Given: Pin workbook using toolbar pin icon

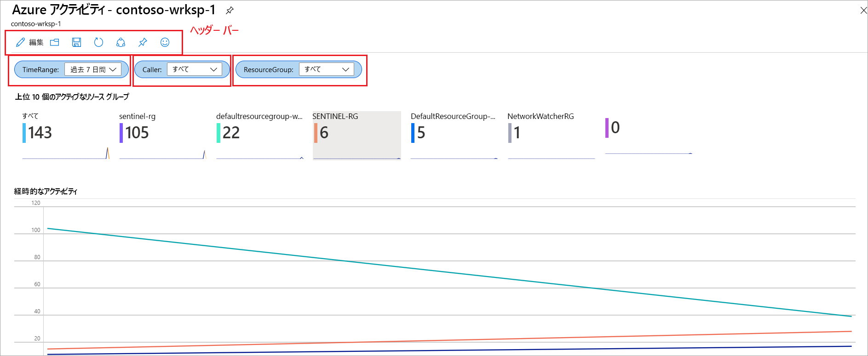Looking at the screenshot, I should click(143, 42).
